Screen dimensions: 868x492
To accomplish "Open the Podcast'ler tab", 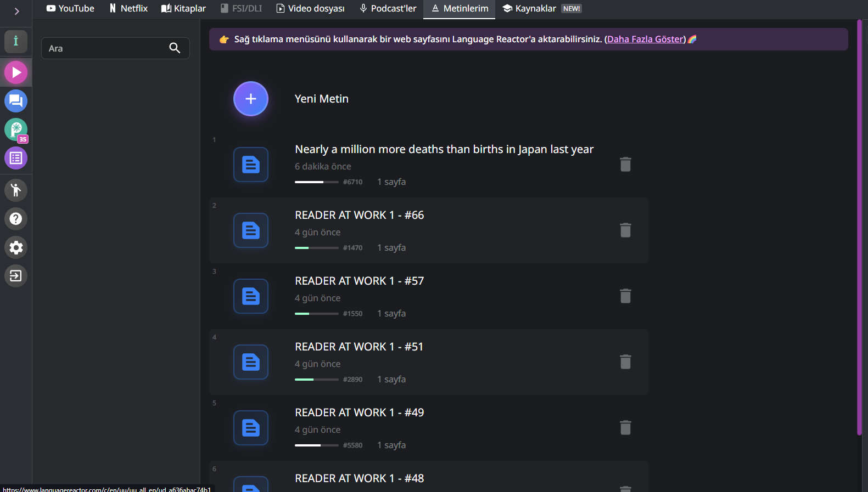I will (388, 9).
